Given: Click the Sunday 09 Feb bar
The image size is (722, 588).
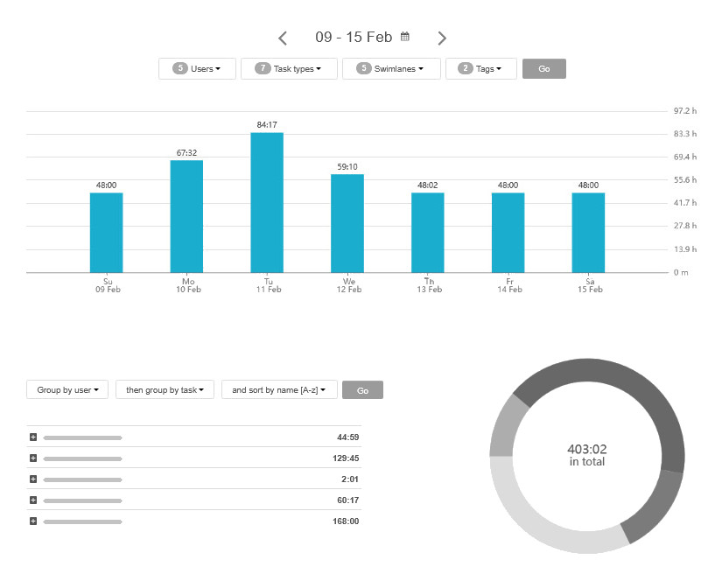Looking at the screenshot, I should tap(107, 233).
